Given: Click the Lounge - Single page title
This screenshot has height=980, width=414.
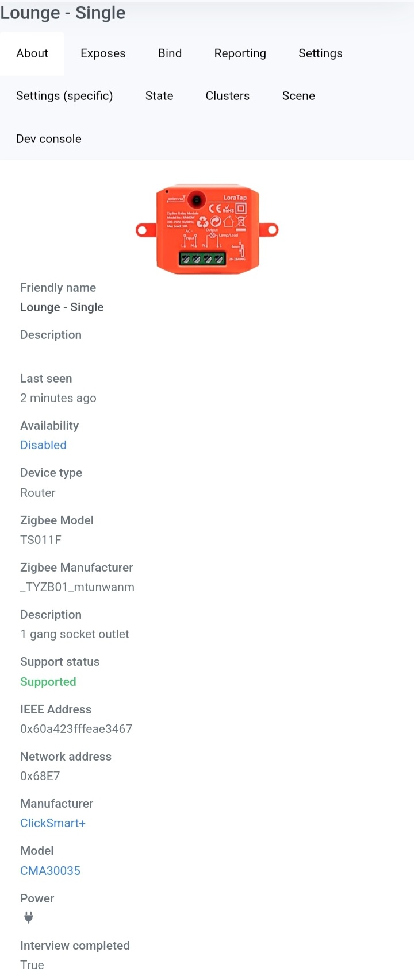Looking at the screenshot, I should click(x=63, y=13).
